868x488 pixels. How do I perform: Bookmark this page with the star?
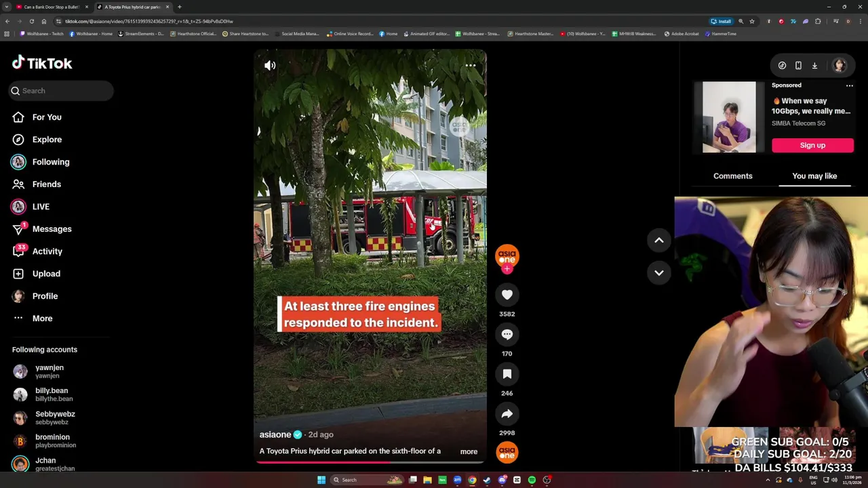[x=752, y=21]
